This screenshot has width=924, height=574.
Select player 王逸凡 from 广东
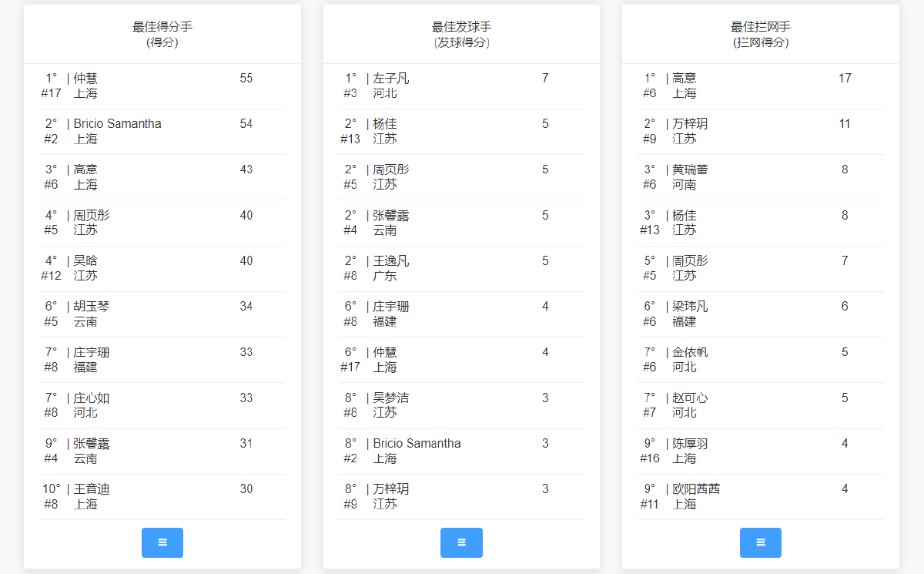390,261
